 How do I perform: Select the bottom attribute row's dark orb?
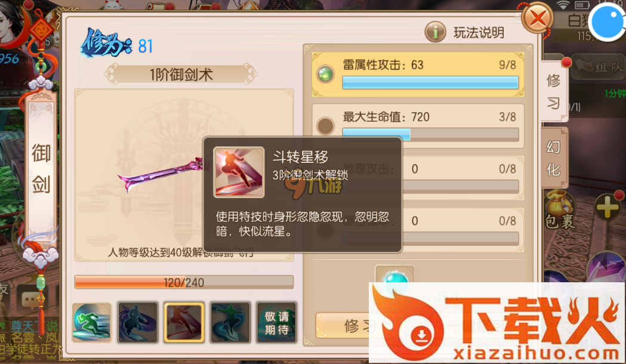point(325,230)
